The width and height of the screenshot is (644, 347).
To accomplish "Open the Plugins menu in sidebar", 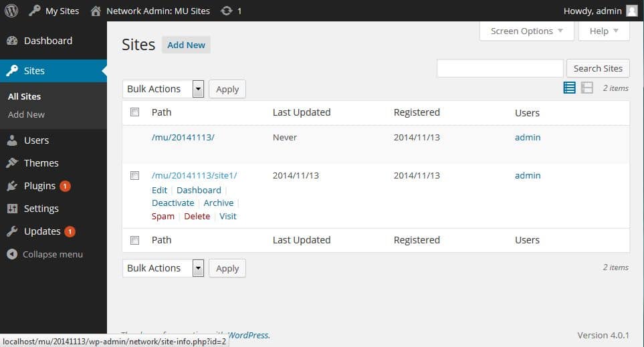I will 39,186.
